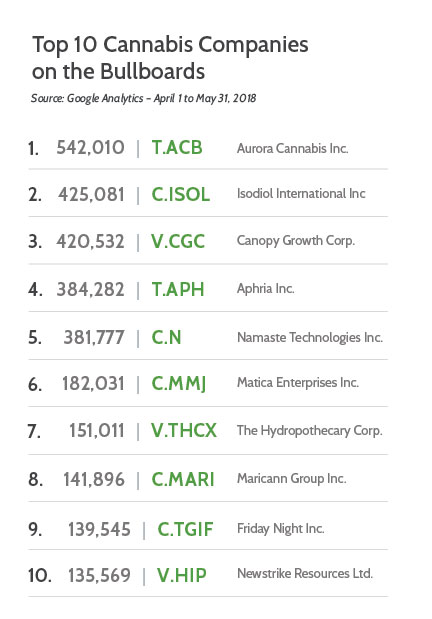Select Canopy Growth Corp. text

click(296, 241)
